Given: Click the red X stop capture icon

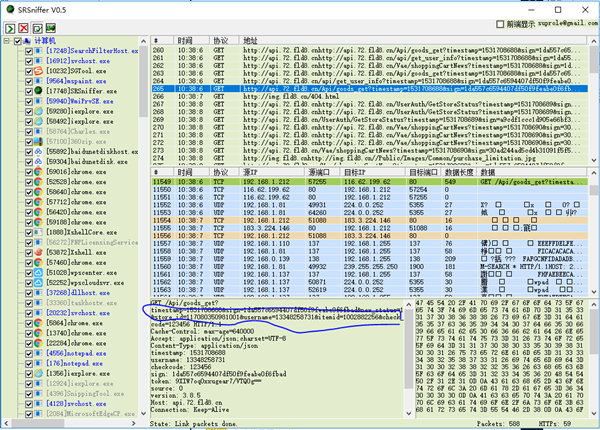Looking at the screenshot, I should tap(24, 29).
